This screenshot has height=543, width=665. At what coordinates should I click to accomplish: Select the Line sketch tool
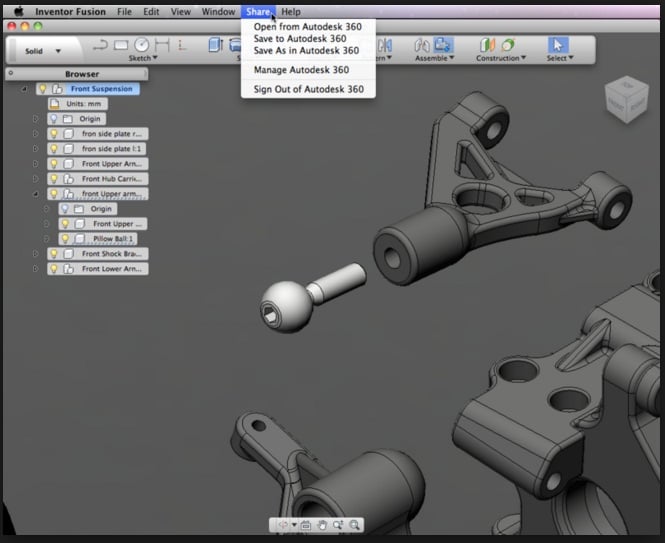pos(101,45)
